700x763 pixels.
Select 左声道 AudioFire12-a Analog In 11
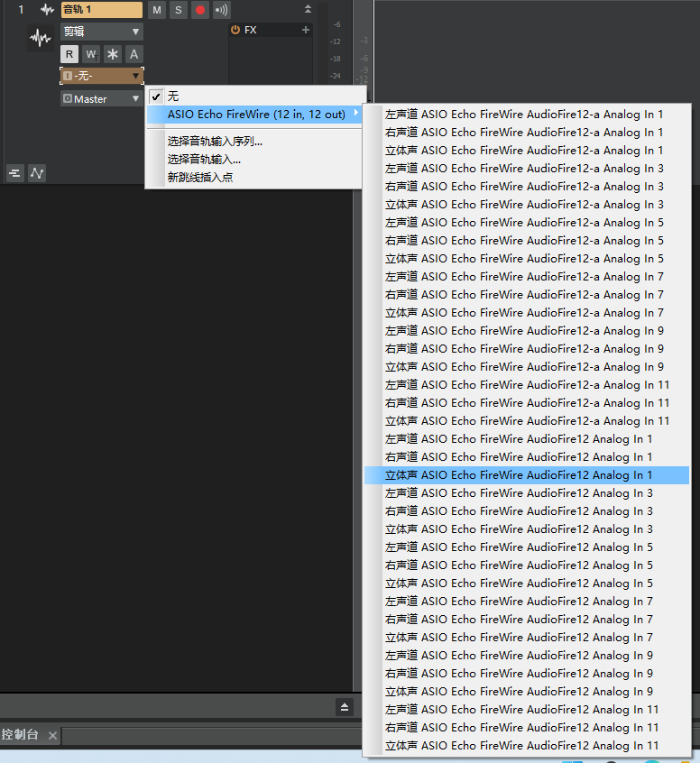point(527,385)
